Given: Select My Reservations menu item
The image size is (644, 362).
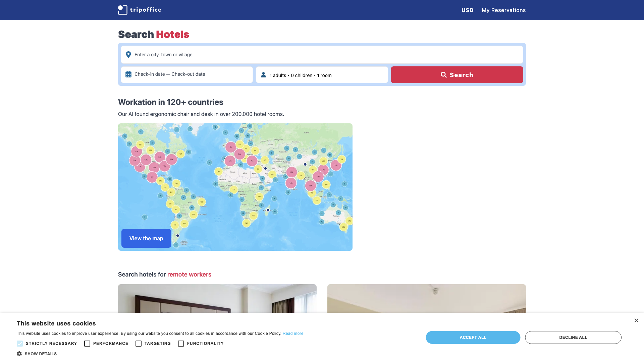Looking at the screenshot, I should (x=503, y=10).
